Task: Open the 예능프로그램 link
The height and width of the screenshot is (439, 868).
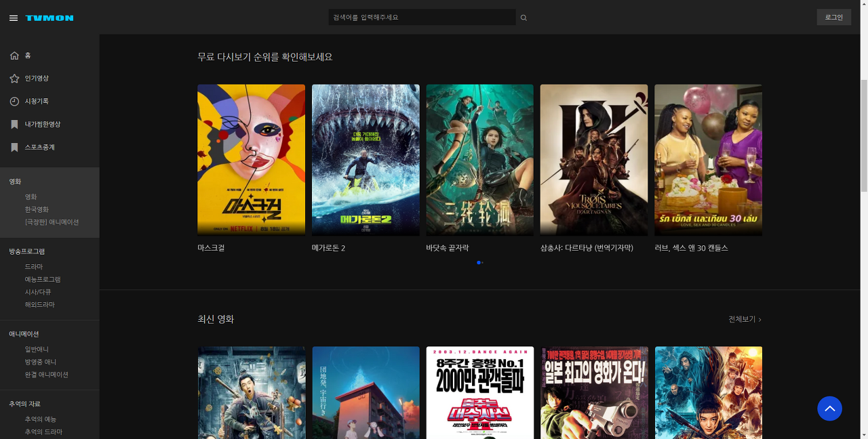Action: coord(43,280)
